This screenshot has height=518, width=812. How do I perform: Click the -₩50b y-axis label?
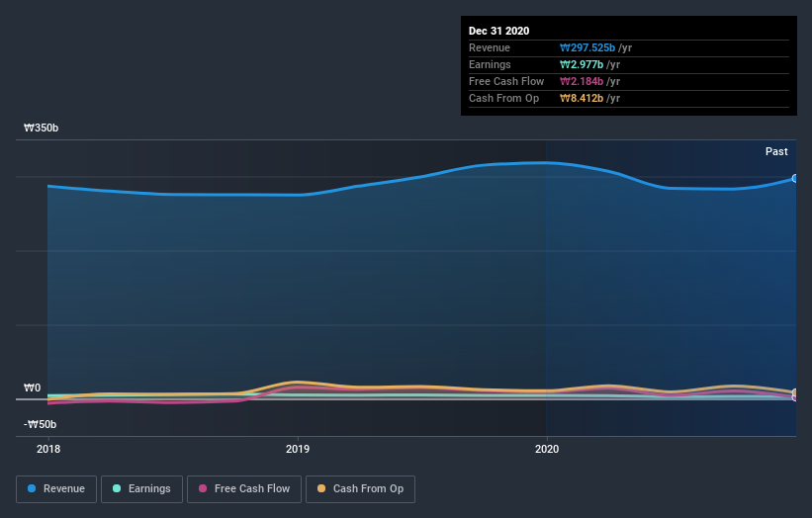pos(40,424)
